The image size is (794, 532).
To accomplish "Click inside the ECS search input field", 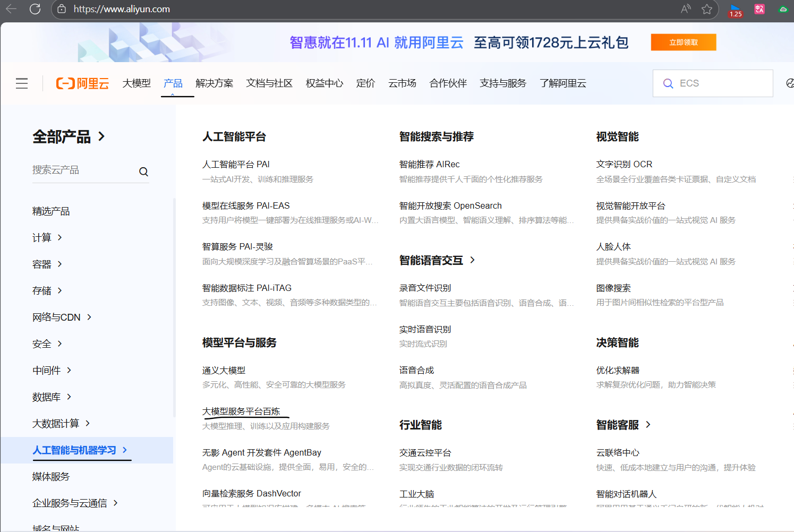I will 717,83.
